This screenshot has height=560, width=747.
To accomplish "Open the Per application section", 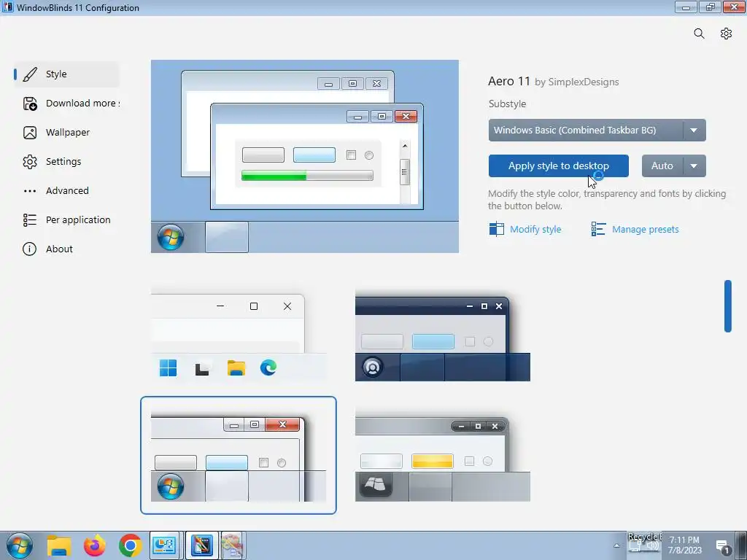I will [x=66, y=220].
